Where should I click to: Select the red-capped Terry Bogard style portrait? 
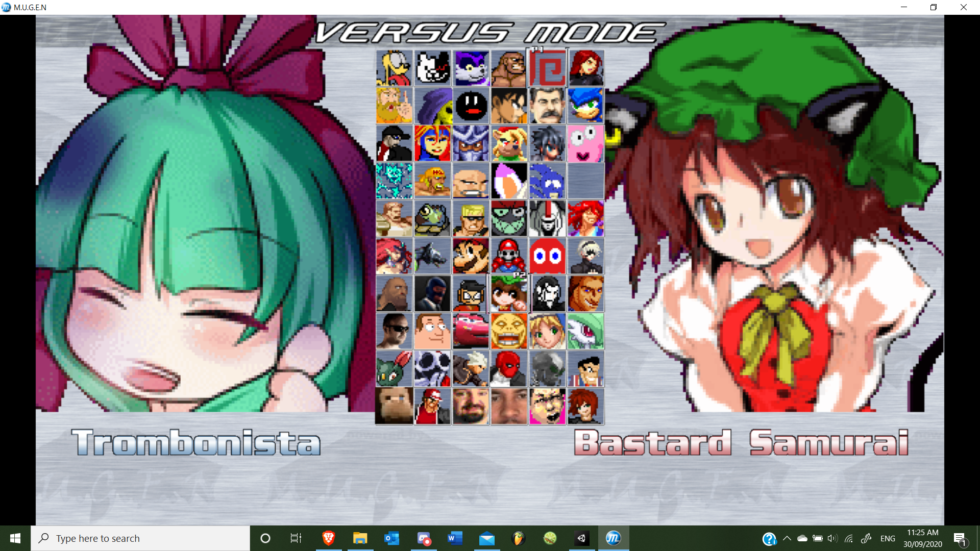click(432, 407)
